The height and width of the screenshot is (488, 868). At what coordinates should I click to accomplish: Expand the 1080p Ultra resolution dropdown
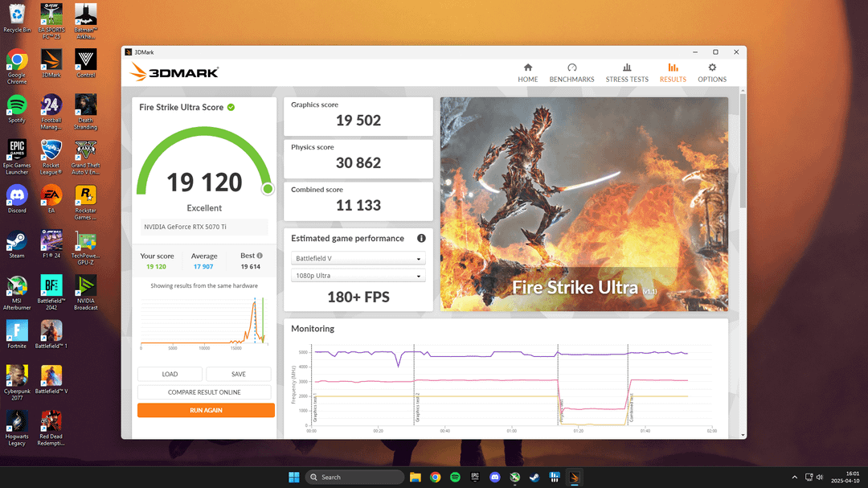tap(358, 275)
